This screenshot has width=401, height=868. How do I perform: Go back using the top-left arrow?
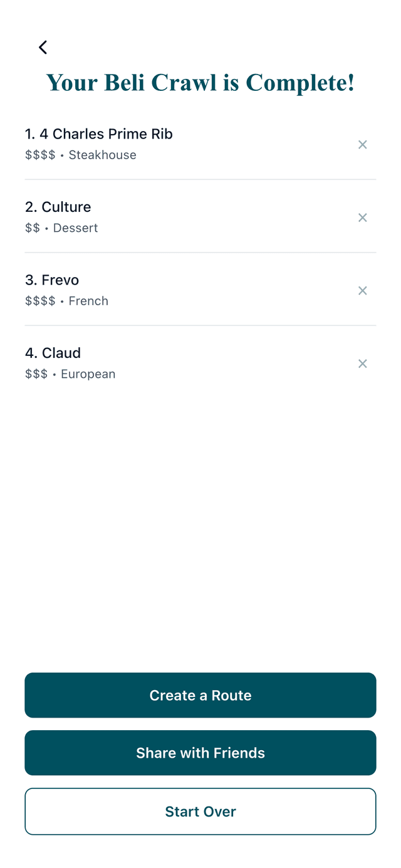click(x=43, y=47)
